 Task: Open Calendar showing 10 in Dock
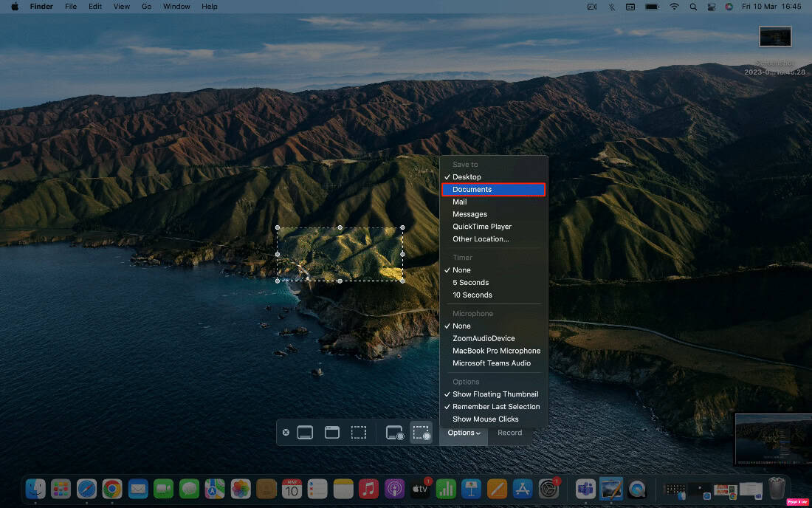coord(292,488)
